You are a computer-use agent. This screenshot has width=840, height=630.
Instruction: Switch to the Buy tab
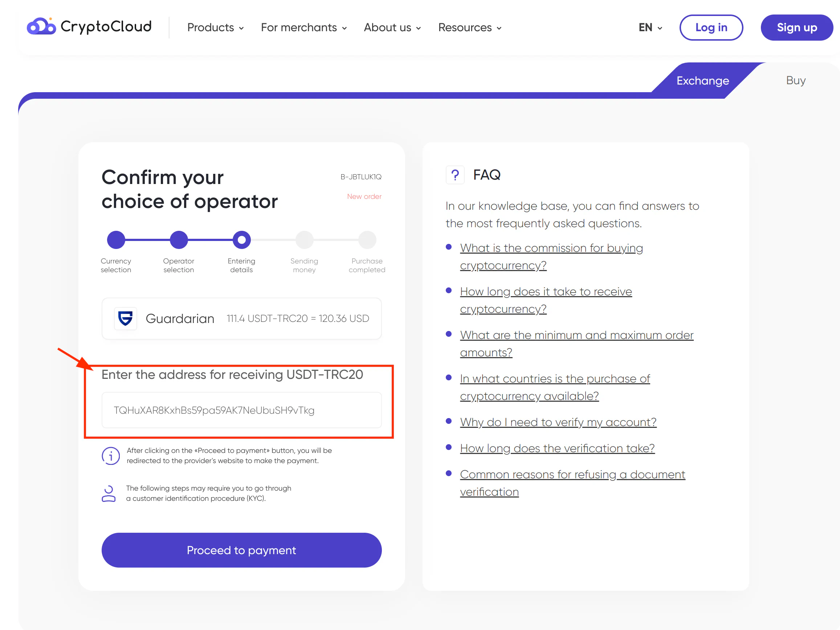point(795,80)
